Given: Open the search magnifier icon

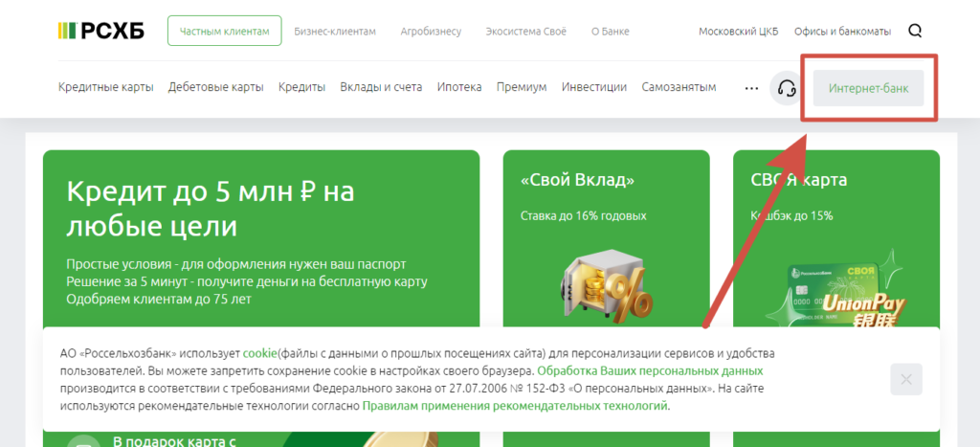Looking at the screenshot, I should (x=915, y=31).
